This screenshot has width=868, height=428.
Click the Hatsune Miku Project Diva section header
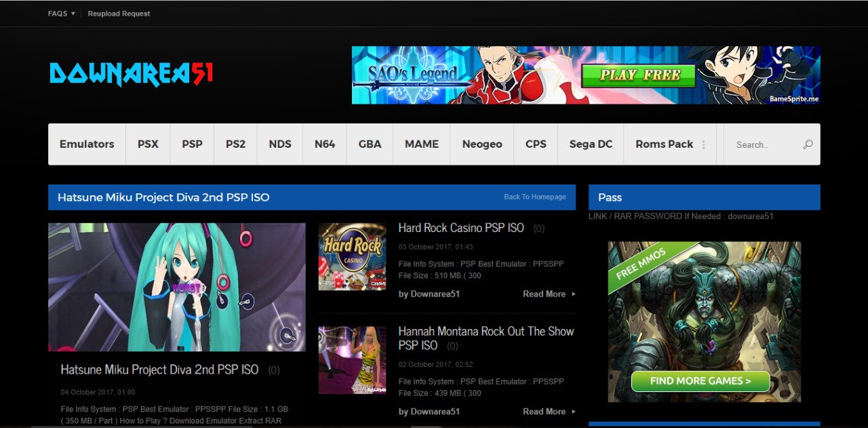[312, 197]
